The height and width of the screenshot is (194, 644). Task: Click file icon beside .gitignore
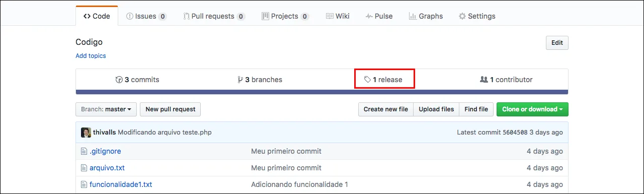[84, 151]
